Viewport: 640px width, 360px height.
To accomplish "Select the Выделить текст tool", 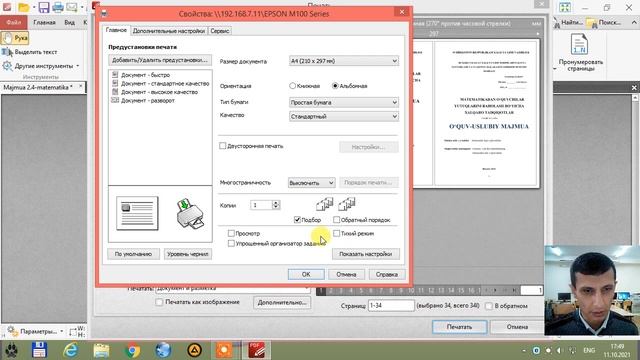I will pos(30,52).
